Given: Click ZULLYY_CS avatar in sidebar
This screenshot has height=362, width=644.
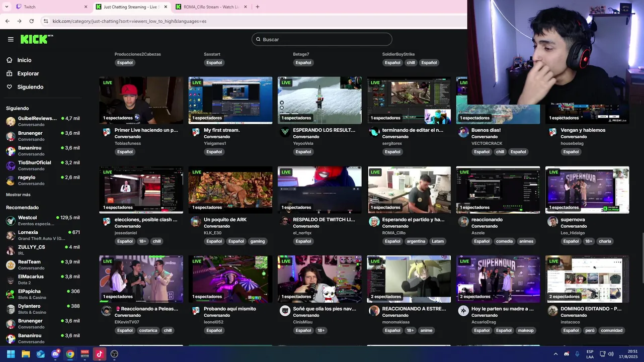Looking at the screenshot, I should 11,250.
